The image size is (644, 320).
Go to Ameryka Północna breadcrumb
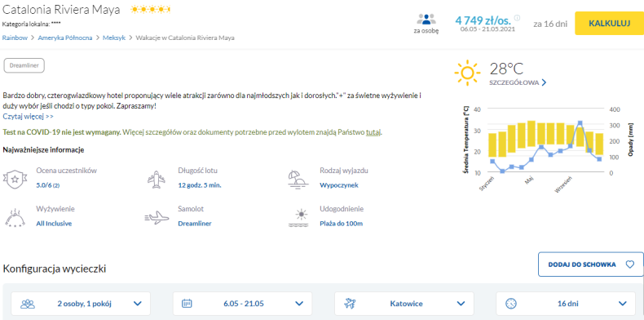[65, 38]
